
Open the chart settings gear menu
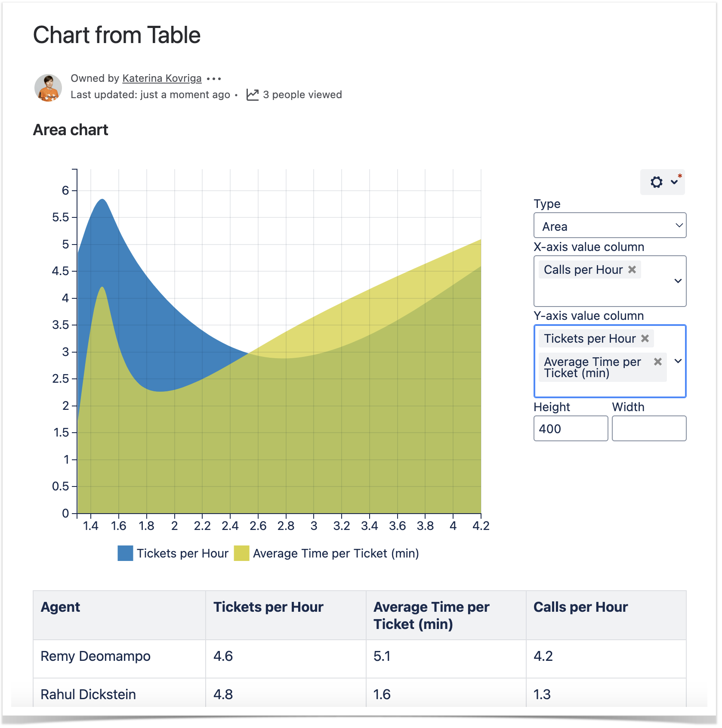pyautogui.click(x=662, y=182)
